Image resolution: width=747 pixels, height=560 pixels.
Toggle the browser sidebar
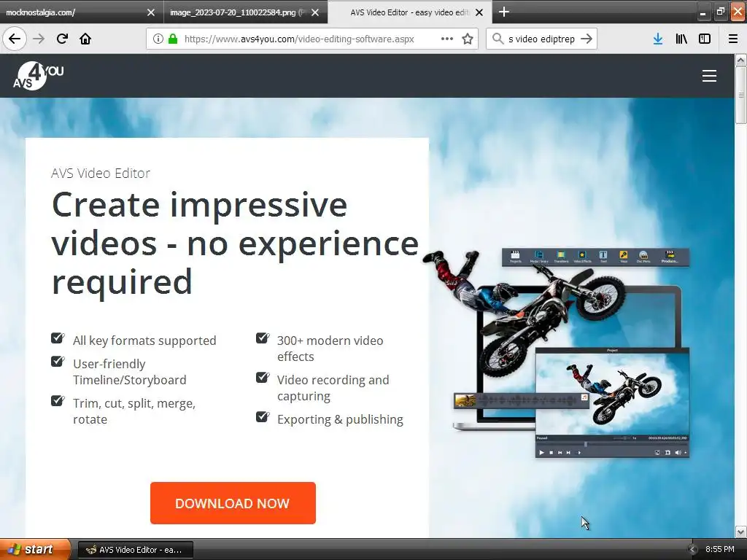[705, 39]
